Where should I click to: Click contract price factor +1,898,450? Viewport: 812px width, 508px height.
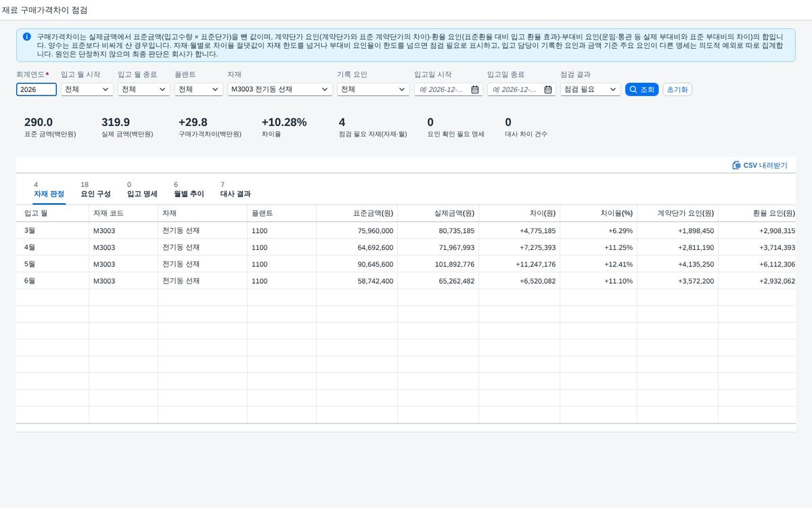pyautogui.click(x=696, y=231)
